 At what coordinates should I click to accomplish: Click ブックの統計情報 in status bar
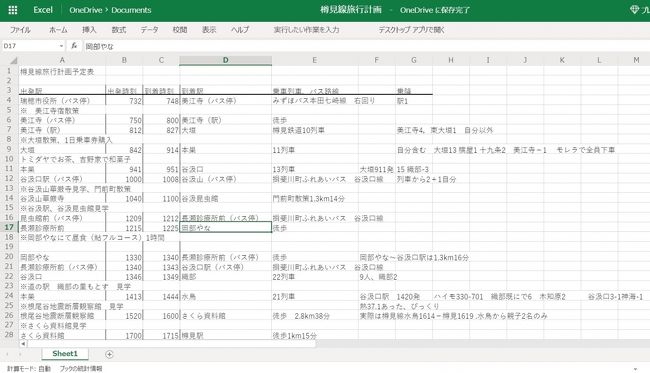pos(81,368)
